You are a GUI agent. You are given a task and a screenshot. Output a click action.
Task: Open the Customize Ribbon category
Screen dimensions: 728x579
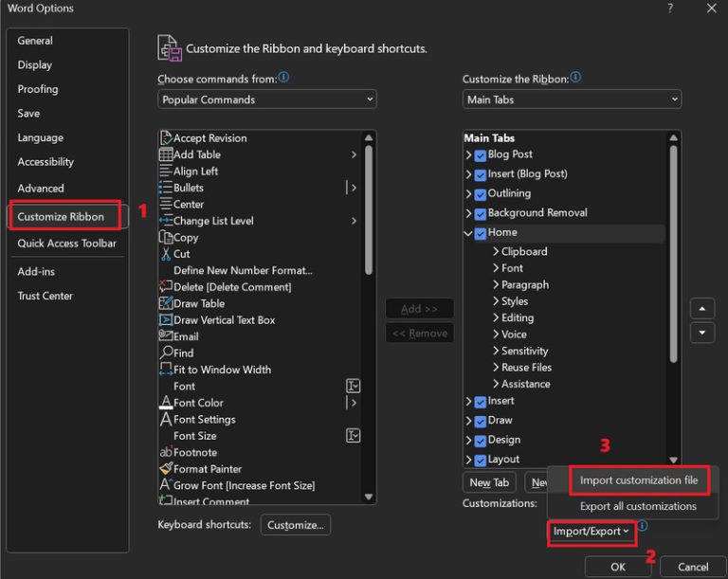click(x=65, y=216)
